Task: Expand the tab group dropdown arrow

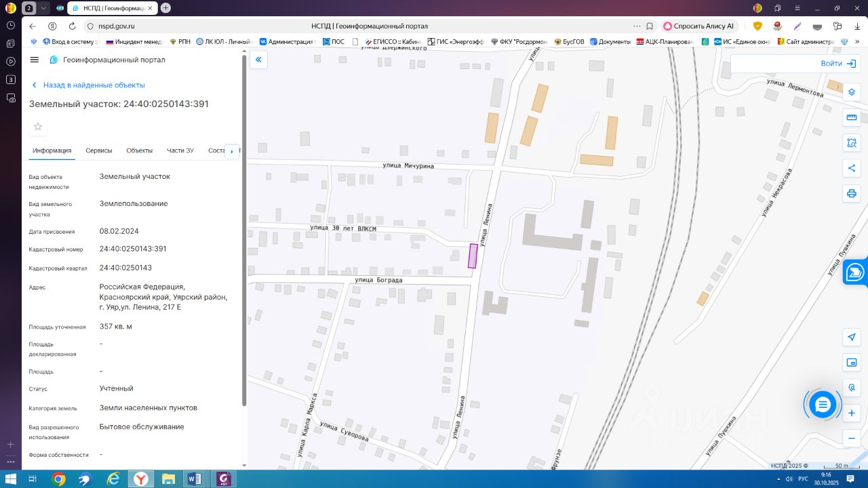Action: pyautogui.click(x=44, y=8)
